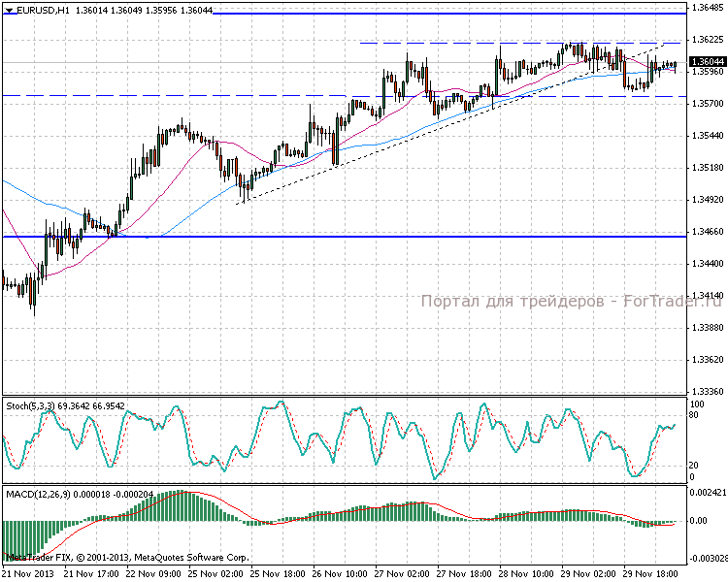Image resolution: width=728 pixels, height=582 pixels.
Task: Click the 25 Nov 02:00 time label
Action: click(x=215, y=574)
